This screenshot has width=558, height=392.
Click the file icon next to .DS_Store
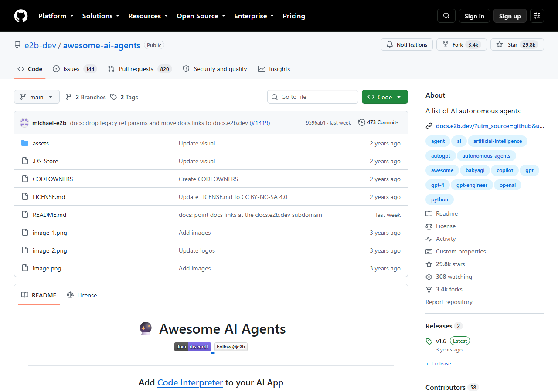click(x=25, y=161)
